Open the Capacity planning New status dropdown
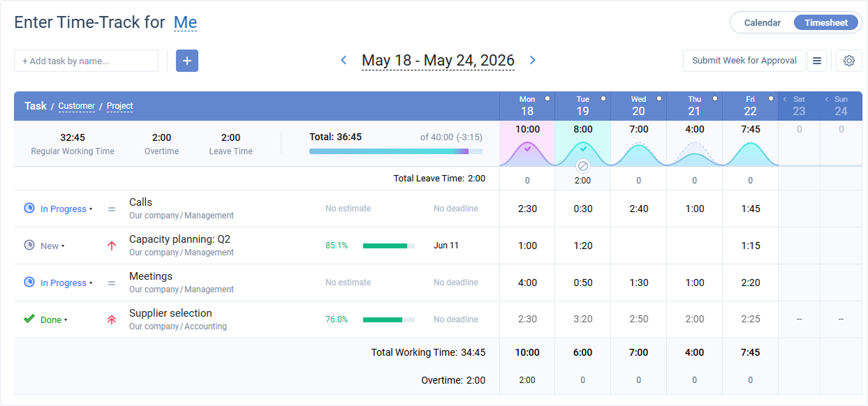868x406 pixels. point(52,246)
